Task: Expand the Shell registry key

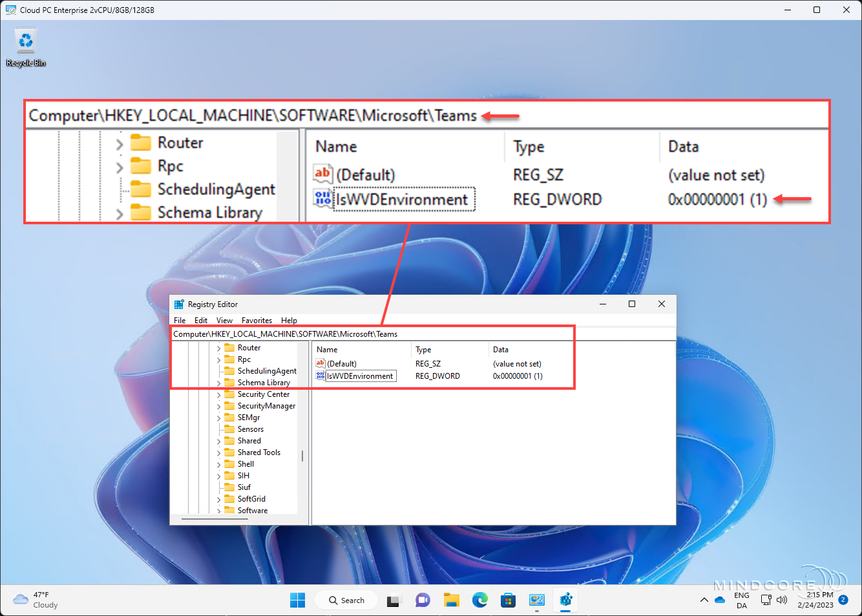Action: point(220,463)
